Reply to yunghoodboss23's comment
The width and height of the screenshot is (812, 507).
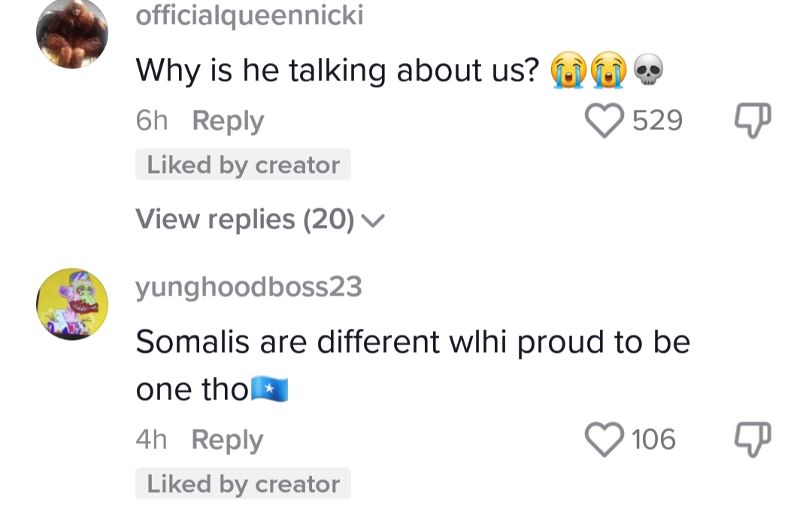(x=227, y=439)
